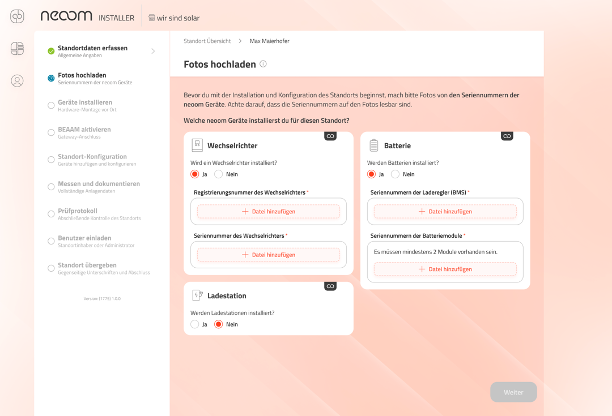Image resolution: width=612 pixels, height=416 pixels.
Task: Click the Wechselrichter device icon
Action: [197, 145]
